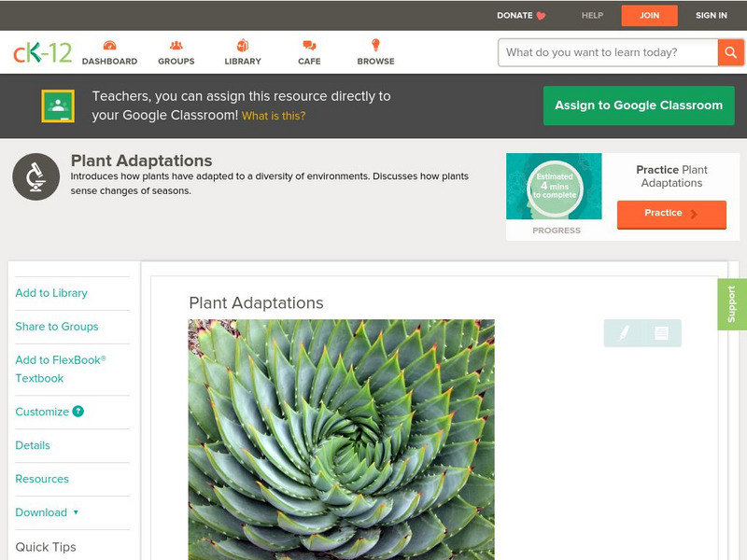Click the DONATE link
The width and height of the screenshot is (747, 560).
[514, 16]
